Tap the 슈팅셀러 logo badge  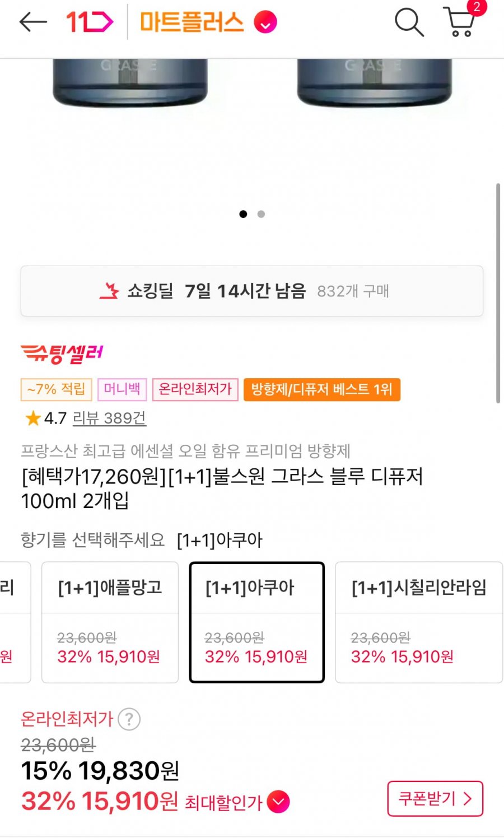point(62,353)
